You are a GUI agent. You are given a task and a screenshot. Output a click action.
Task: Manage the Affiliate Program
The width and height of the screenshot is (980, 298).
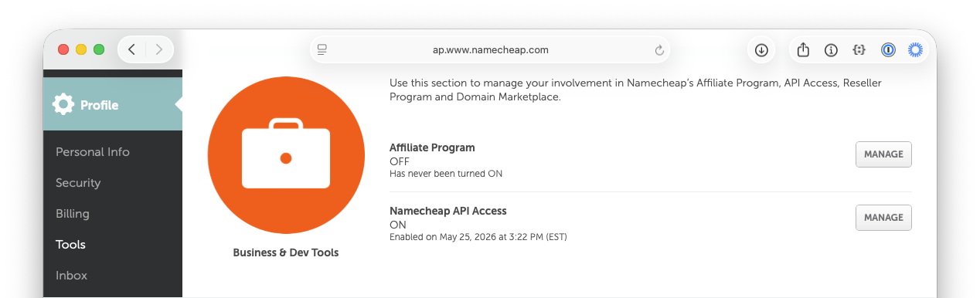coord(883,154)
